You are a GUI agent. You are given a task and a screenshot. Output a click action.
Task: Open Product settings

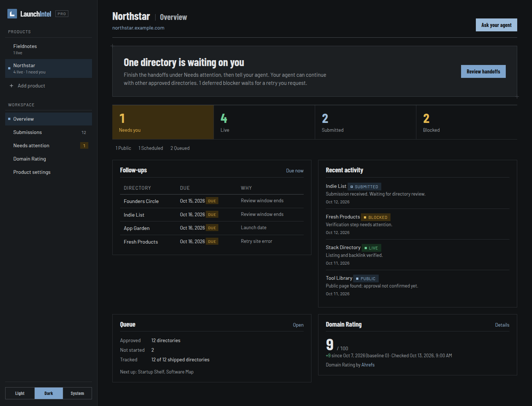click(x=48, y=172)
